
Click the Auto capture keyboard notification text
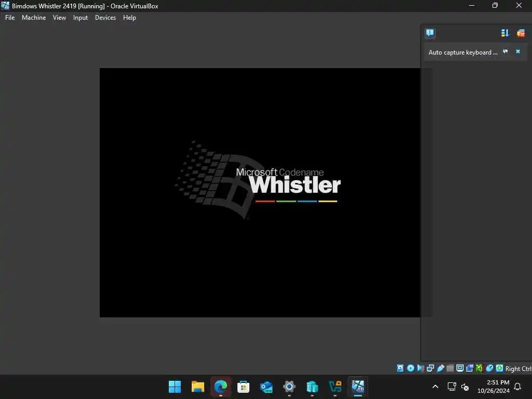(x=463, y=52)
